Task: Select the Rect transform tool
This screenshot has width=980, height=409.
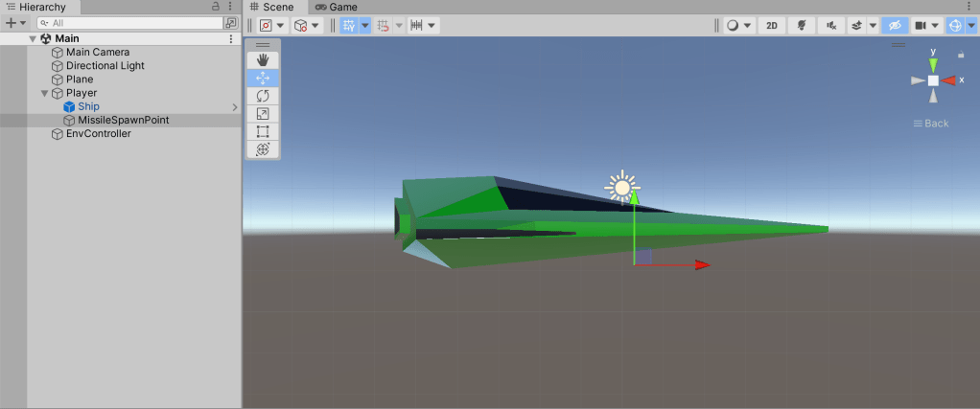Action: pos(263,131)
